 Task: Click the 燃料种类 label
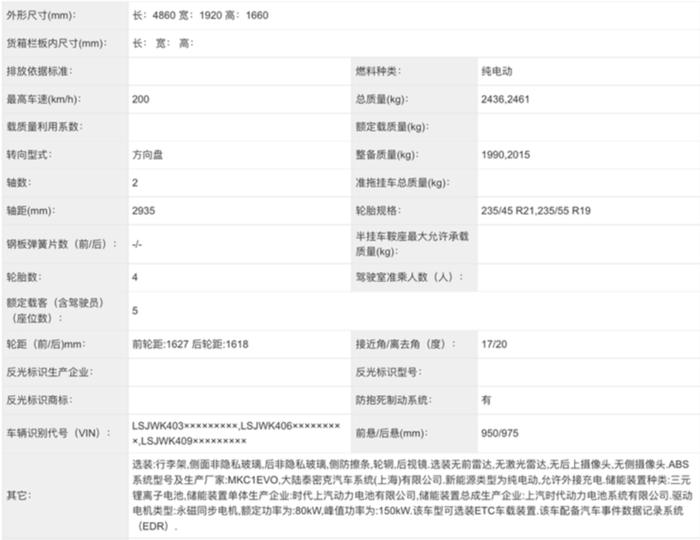click(378, 71)
